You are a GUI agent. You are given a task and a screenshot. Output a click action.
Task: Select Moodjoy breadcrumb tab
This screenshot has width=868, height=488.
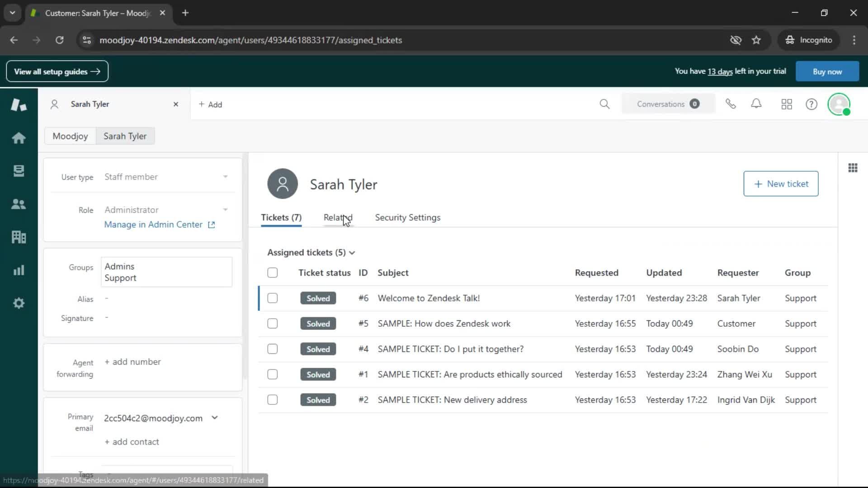[70, 136]
